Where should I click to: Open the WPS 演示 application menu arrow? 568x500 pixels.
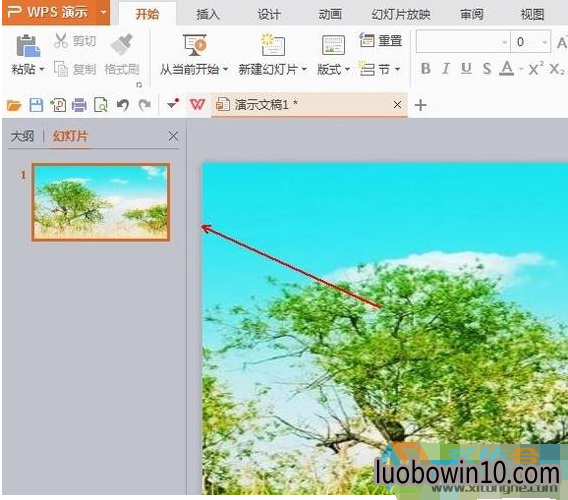pyautogui.click(x=104, y=12)
